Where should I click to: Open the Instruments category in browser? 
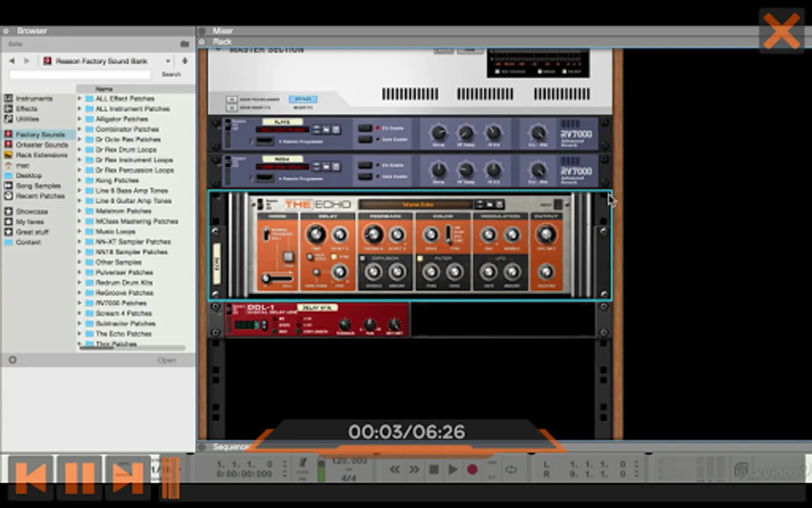click(x=34, y=99)
